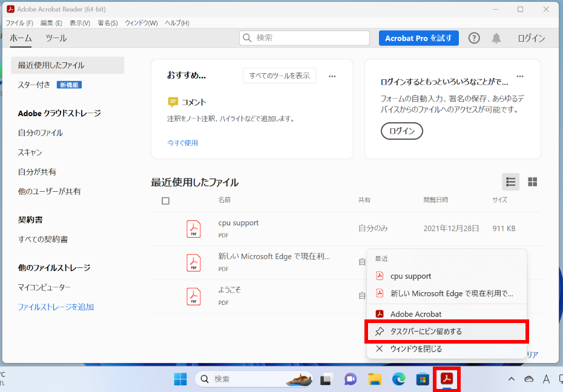
Task: Select タスクバーにピン留めする in the jump list
Action: tap(446, 332)
